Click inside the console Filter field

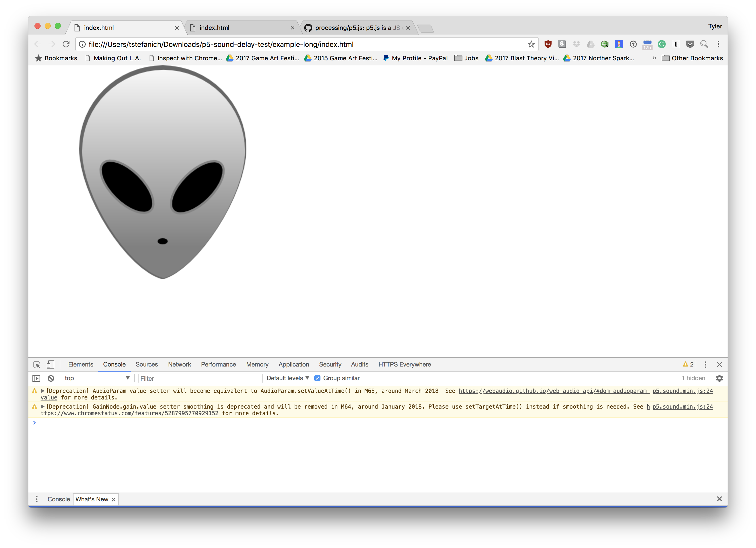coord(200,378)
